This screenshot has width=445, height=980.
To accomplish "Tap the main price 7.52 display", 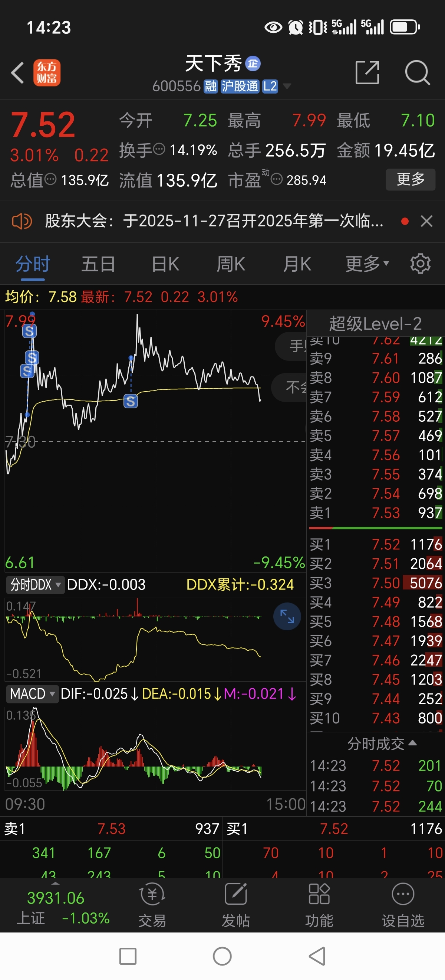I will click(x=43, y=124).
